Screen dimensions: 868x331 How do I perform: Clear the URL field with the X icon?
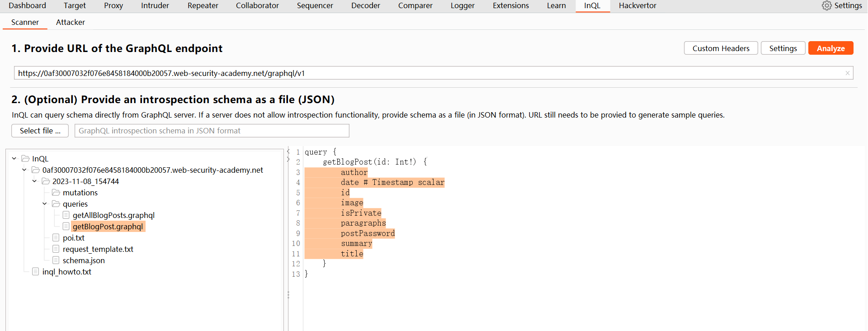(x=847, y=73)
